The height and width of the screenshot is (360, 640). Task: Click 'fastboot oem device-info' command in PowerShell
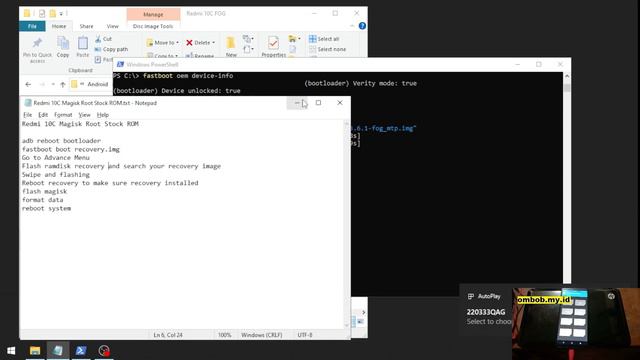188,76
